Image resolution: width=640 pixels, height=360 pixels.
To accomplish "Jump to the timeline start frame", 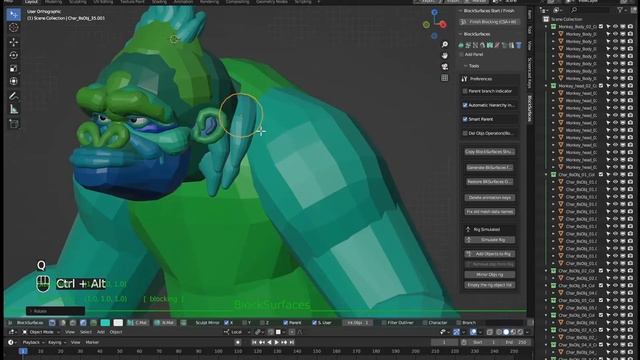I will (x=254, y=342).
